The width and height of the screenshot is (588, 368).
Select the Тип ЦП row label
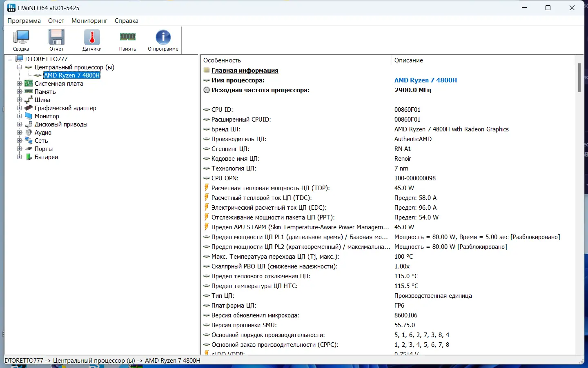click(x=223, y=296)
